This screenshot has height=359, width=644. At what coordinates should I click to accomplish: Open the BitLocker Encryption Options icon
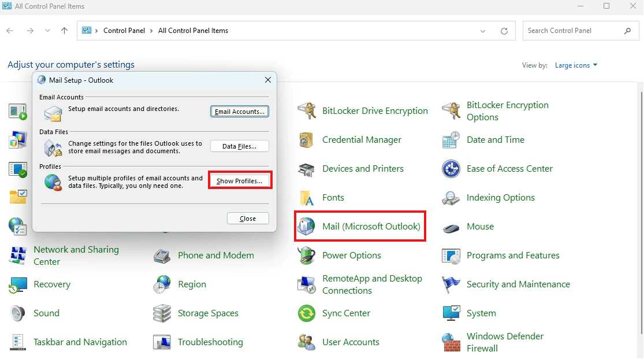click(451, 111)
